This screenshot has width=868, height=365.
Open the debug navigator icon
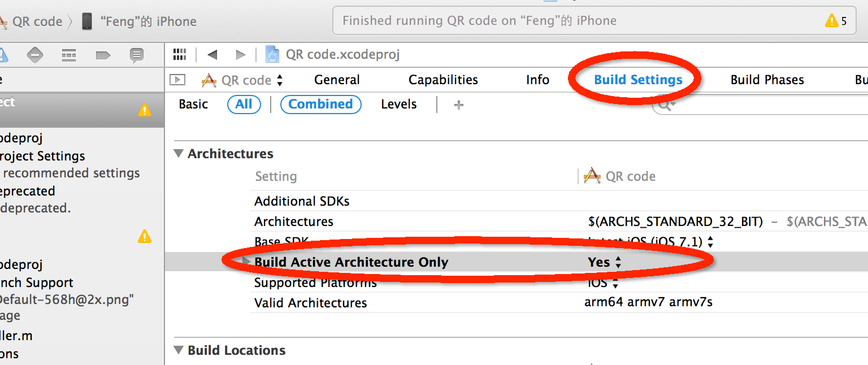point(69,55)
